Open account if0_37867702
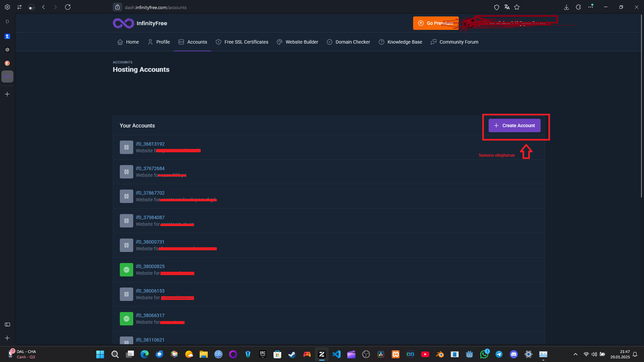 point(150,193)
